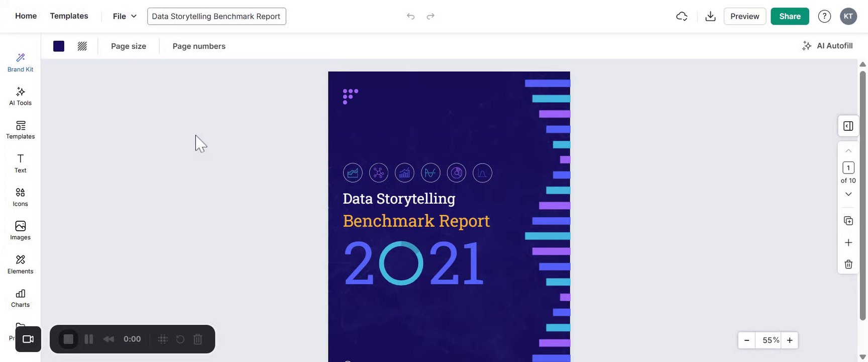Open AI Tools in the sidebar
The height and width of the screenshot is (362, 868).
[x=20, y=96]
